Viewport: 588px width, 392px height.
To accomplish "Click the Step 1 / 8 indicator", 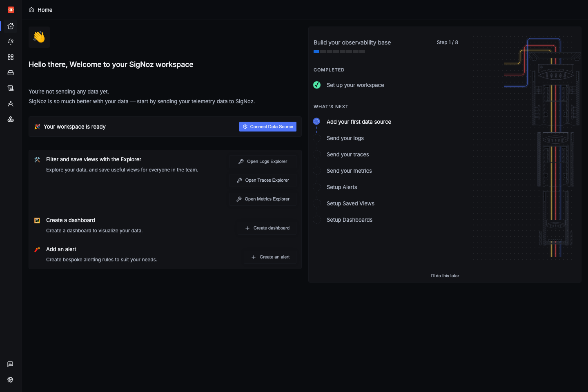I will tap(448, 42).
